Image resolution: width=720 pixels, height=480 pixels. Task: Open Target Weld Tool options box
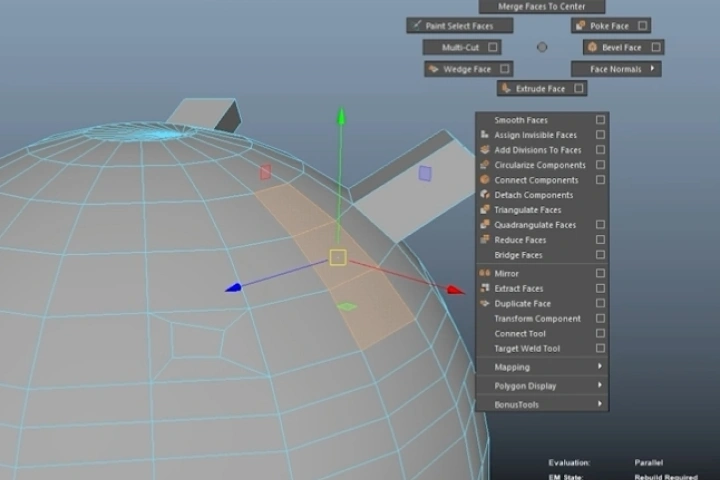pyautogui.click(x=600, y=348)
